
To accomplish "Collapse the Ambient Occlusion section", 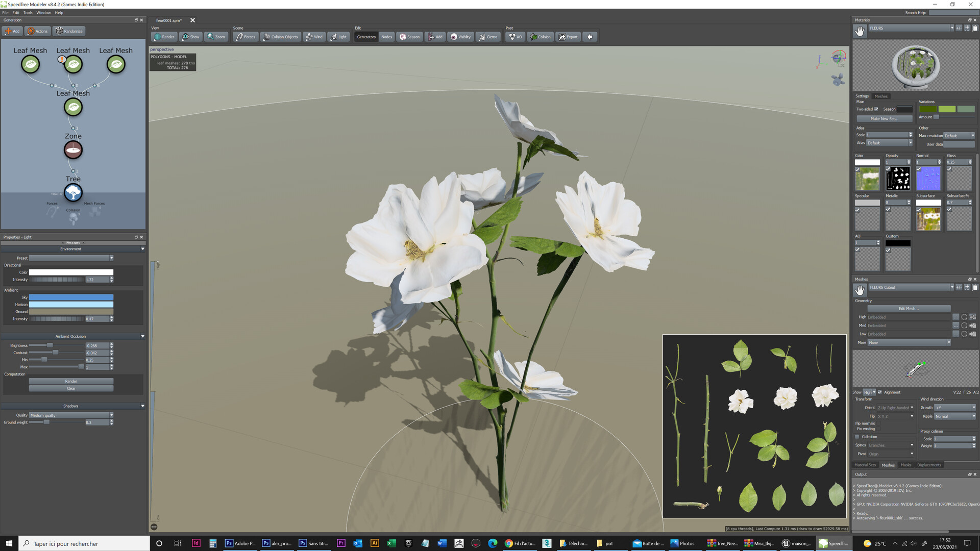I will (142, 337).
